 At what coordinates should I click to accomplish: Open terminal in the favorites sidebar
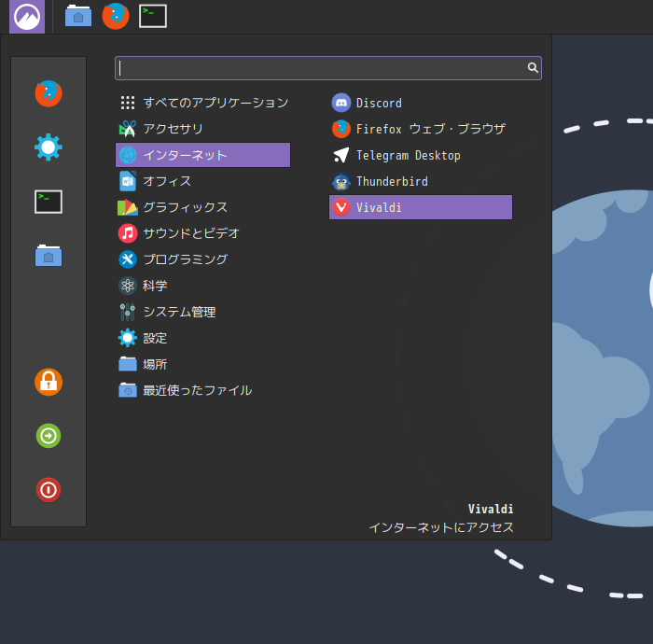click(x=49, y=202)
